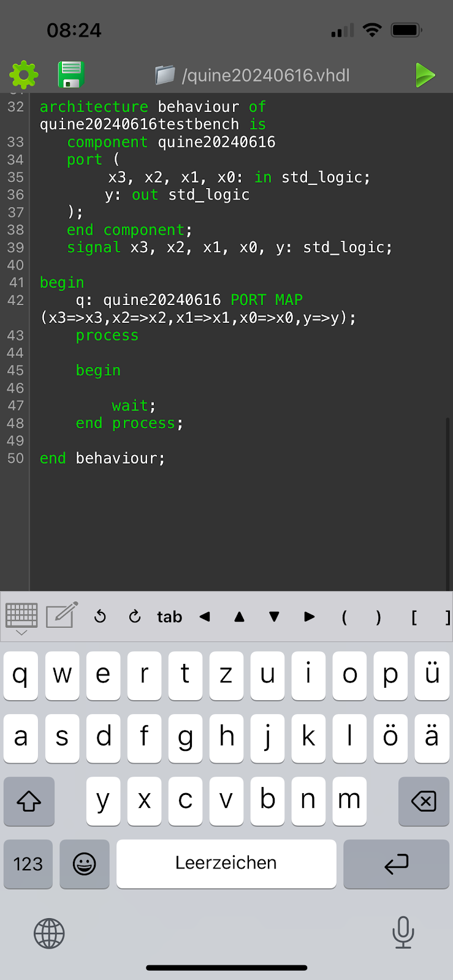Toggle the Shift key on the keyboard
The width and height of the screenshot is (453, 980).
click(29, 801)
